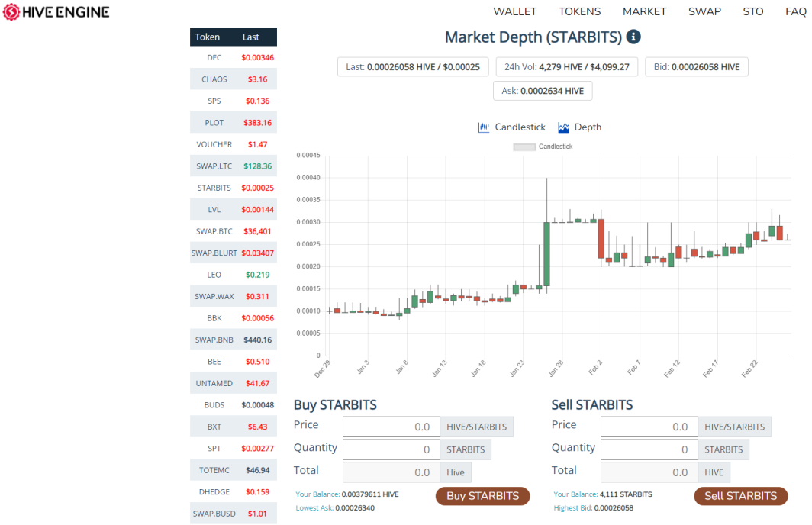Select the Depth chart icon
Viewport: 812px width, 525px height.
563,127
